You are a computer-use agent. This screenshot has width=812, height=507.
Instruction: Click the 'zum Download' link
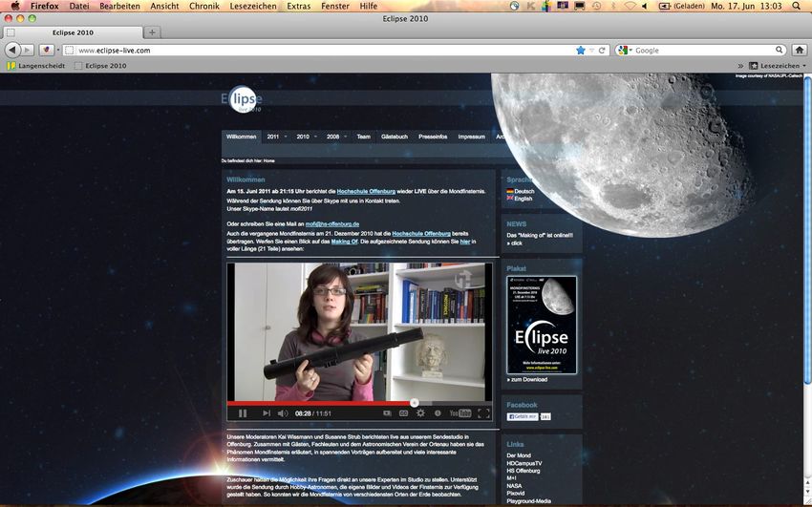point(527,379)
